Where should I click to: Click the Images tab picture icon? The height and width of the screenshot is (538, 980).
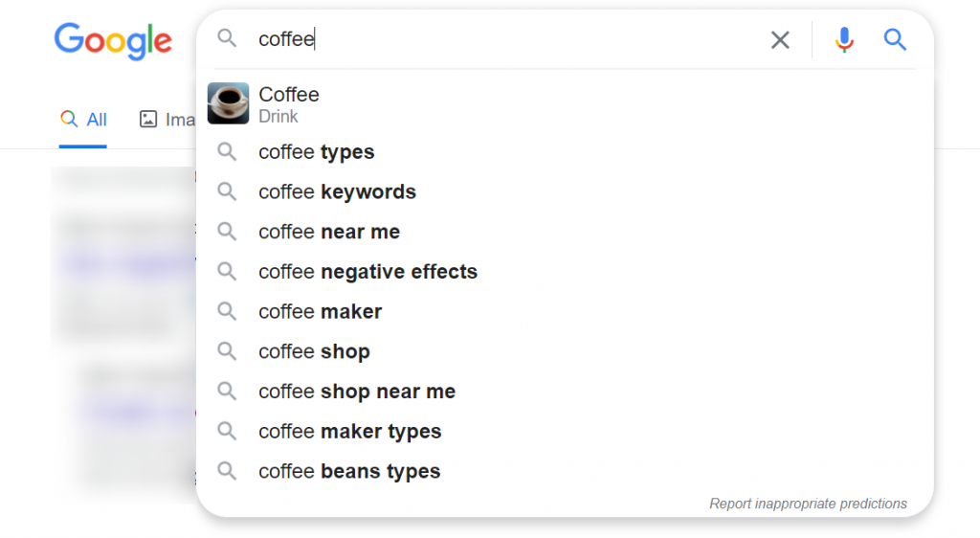click(148, 119)
